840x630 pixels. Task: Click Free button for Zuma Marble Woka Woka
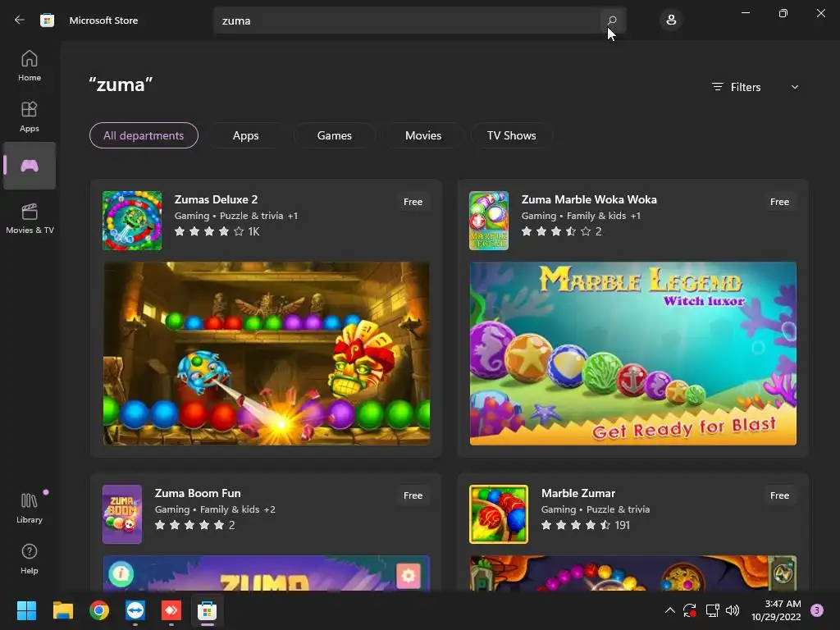(779, 202)
